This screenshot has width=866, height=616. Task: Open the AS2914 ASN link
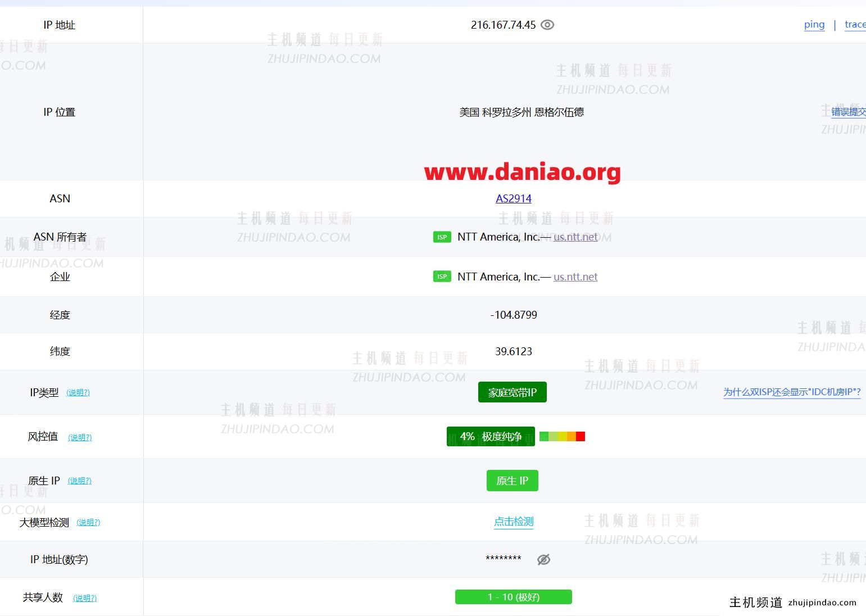click(513, 198)
